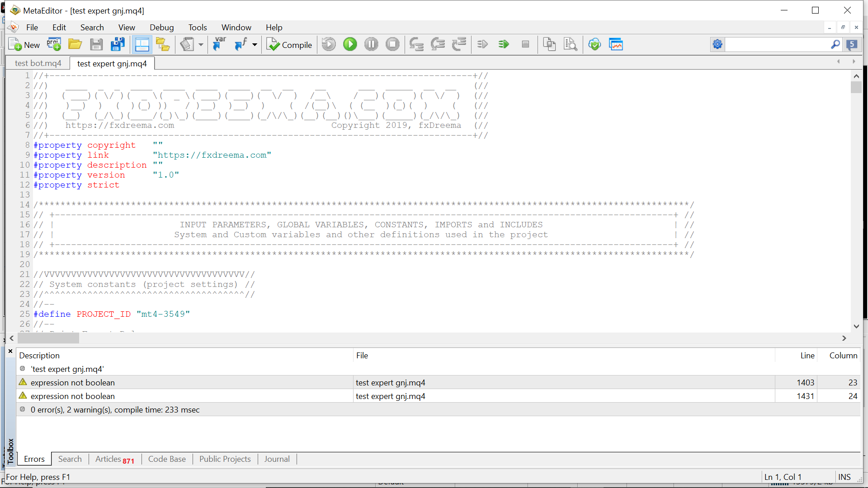868x488 pixels.
Task: Open the Tools menu
Action: [x=198, y=28]
